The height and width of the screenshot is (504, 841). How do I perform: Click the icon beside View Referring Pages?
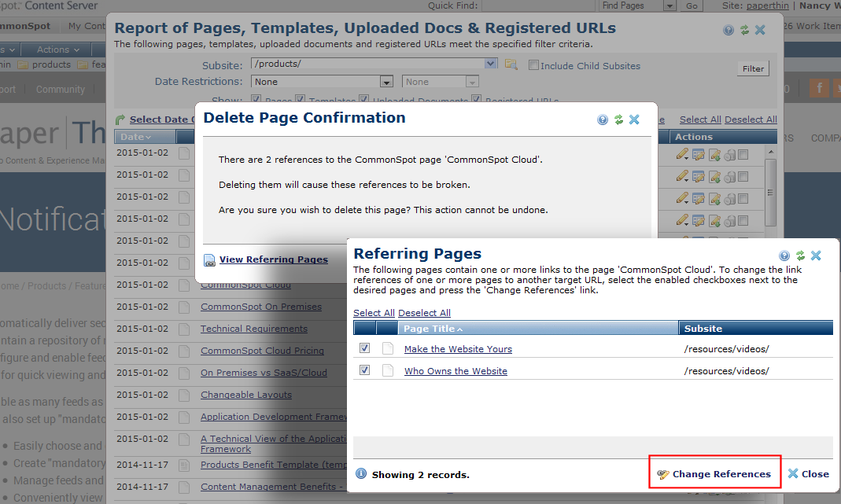click(210, 260)
